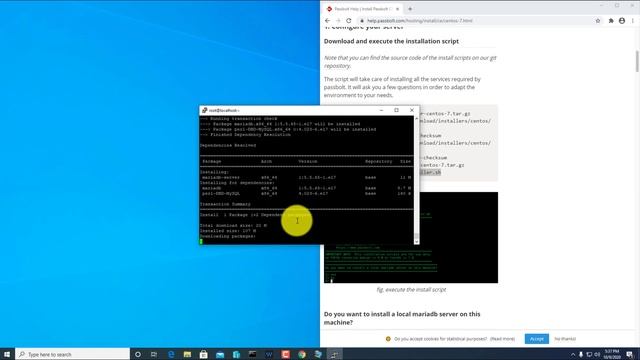Viewport: 640px width, 360px height.
Task: Reload the Passbolt help page
Action: (349, 21)
